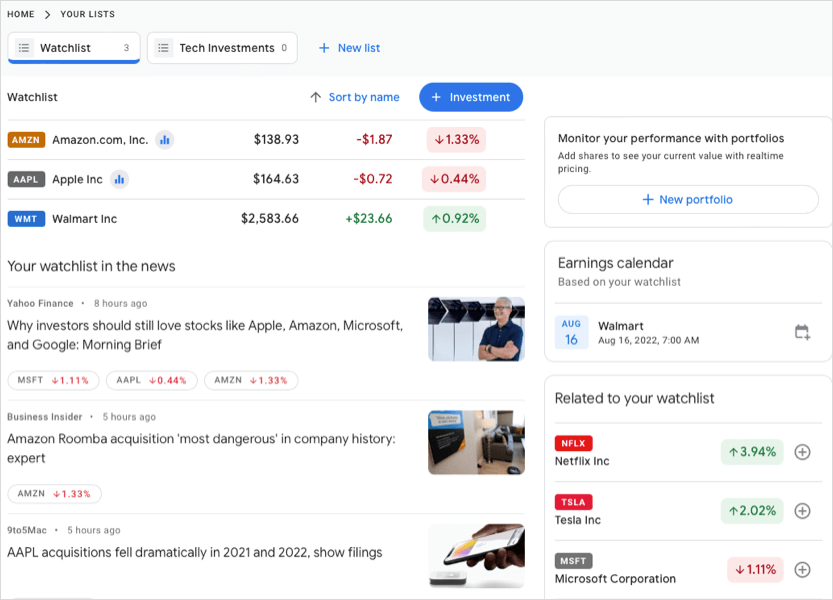Click AAPL 0.44% chip under first article

152,381
